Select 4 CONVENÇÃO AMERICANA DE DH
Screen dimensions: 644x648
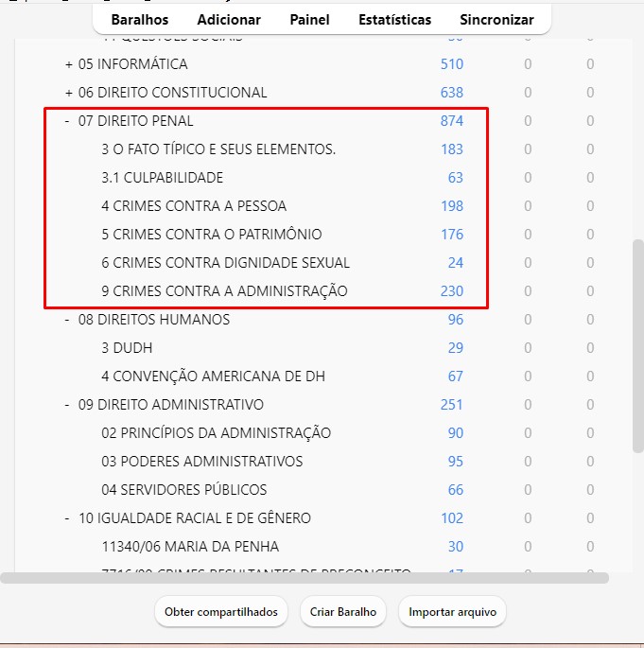pos(213,377)
